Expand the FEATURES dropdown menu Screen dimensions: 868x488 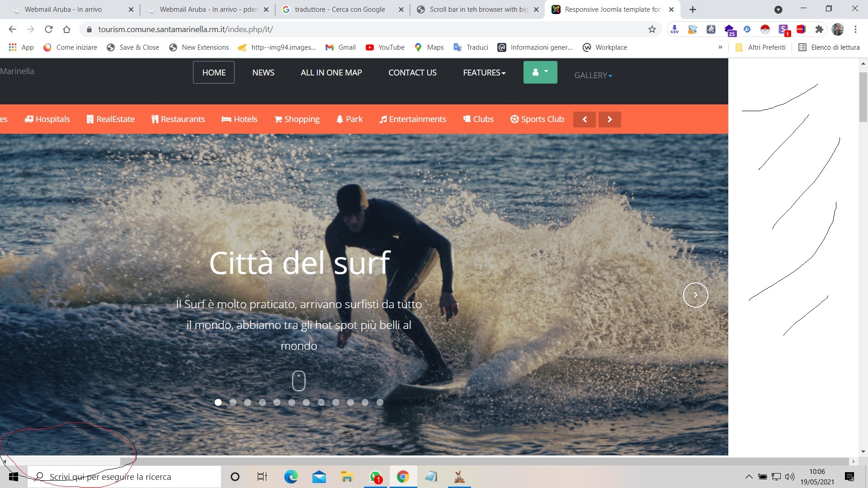484,72
